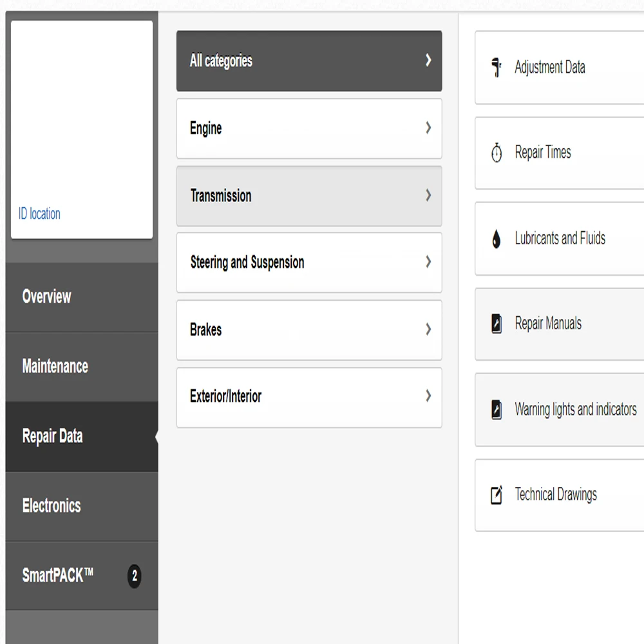Screen dimensions: 644x644
Task: Follow the ID location link
Action: tap(39, 214)
